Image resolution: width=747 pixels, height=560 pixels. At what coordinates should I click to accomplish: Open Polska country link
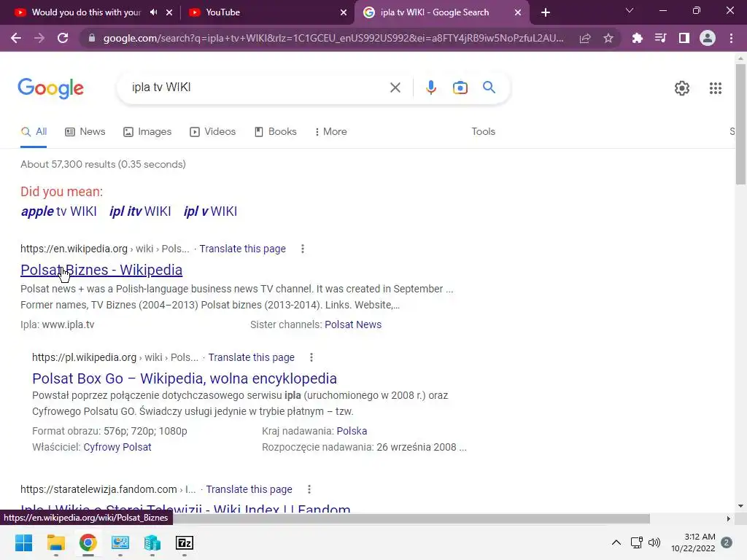tap(352, 431)
